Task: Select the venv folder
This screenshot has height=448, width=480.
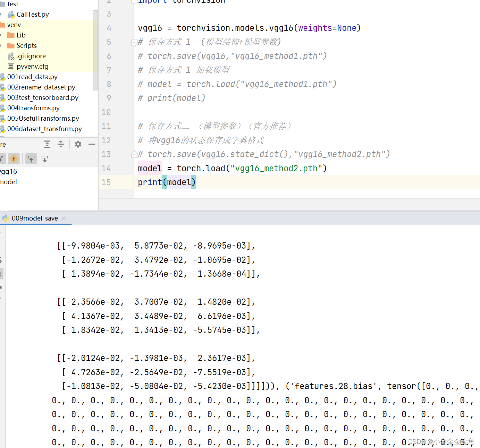Action: click(14, 25)
